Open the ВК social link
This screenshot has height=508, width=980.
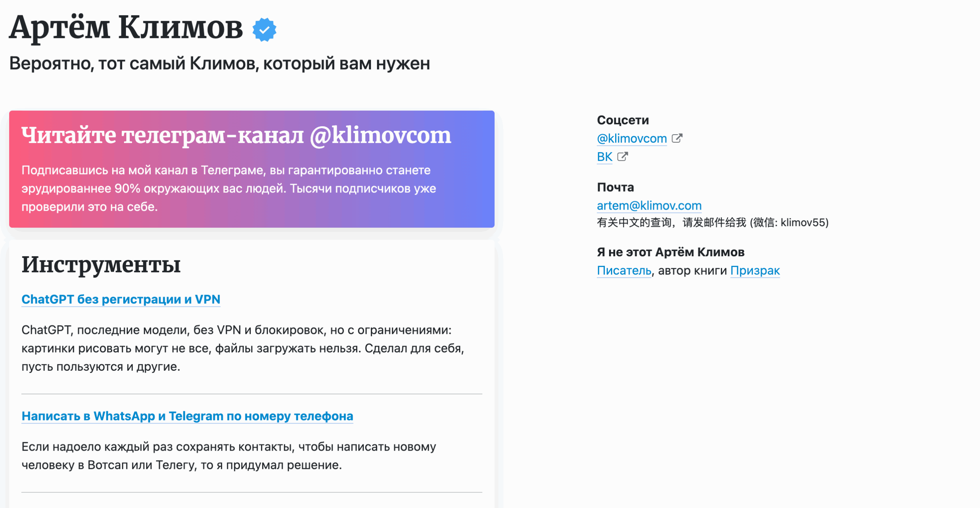click(604, 157)
